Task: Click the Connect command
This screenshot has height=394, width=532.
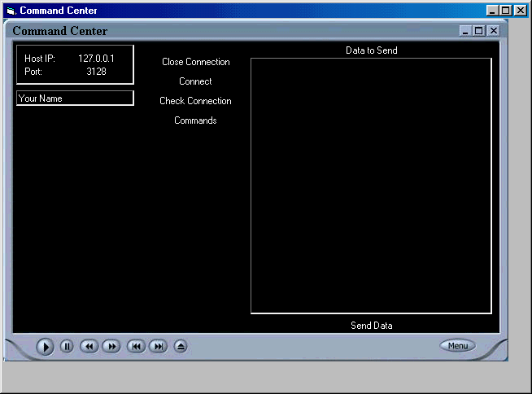Action: [195, 81]
